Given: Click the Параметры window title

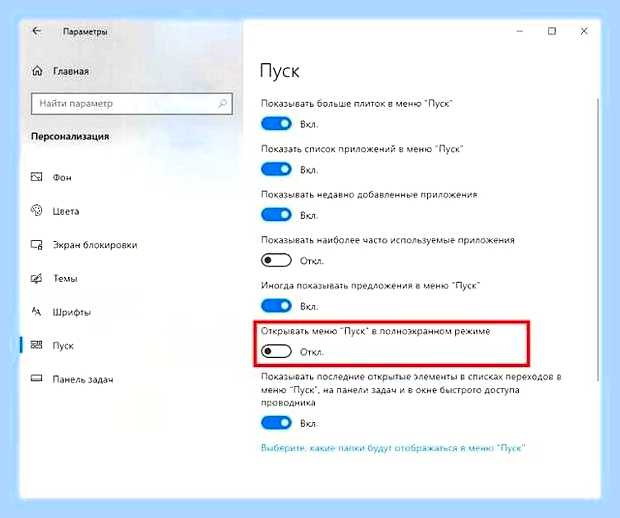Looking at the screenshot, I should point(85,31).
